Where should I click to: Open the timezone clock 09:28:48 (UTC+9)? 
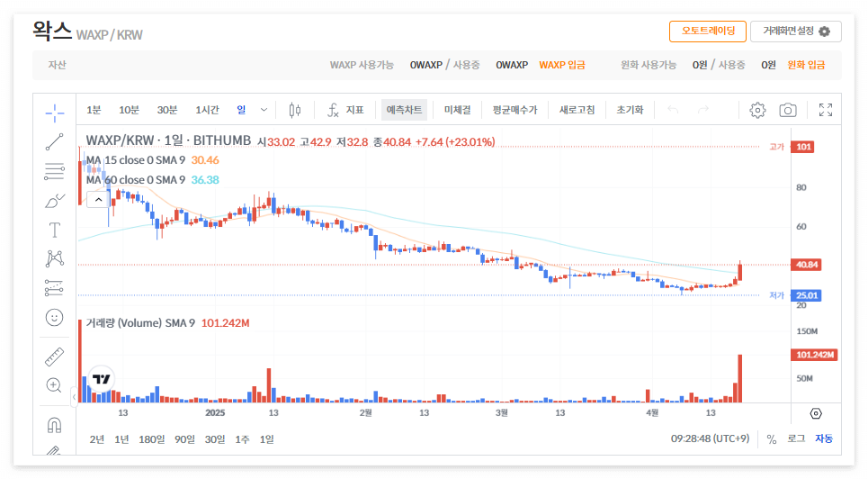coord(711,438)
